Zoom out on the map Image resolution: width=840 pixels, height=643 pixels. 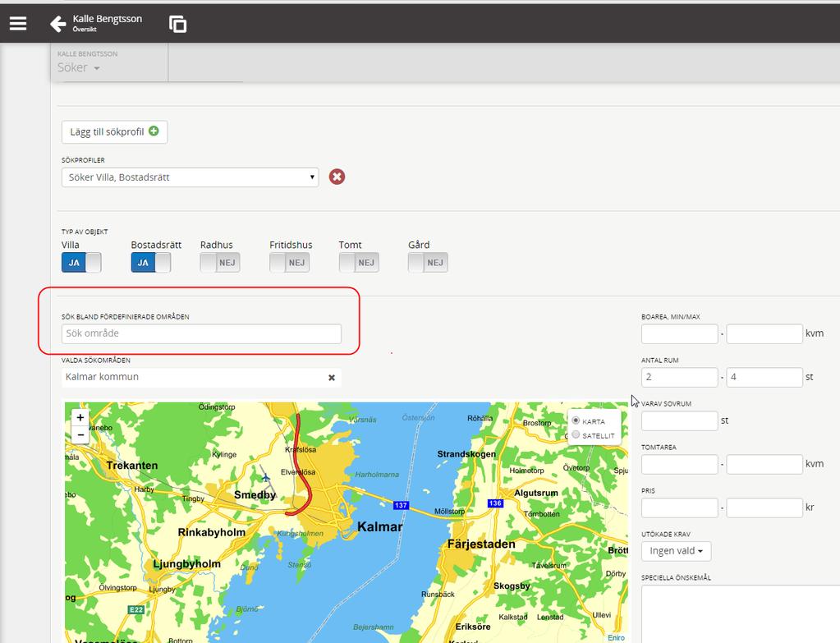80,435
